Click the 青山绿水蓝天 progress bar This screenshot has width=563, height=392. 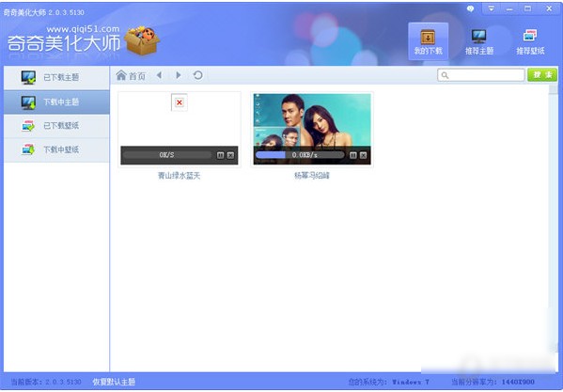[167, 155]
